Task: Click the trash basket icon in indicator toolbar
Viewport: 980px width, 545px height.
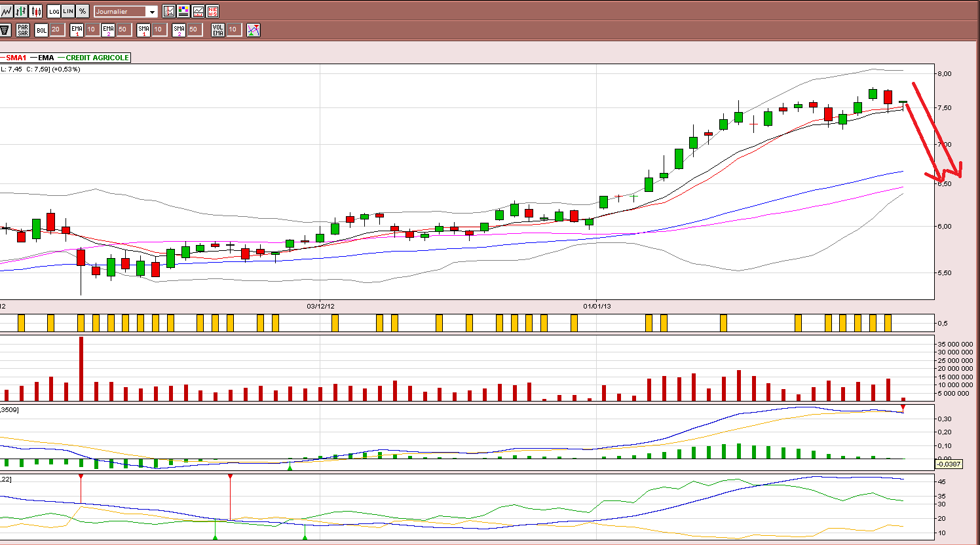Action: click(x=5, y=30)
